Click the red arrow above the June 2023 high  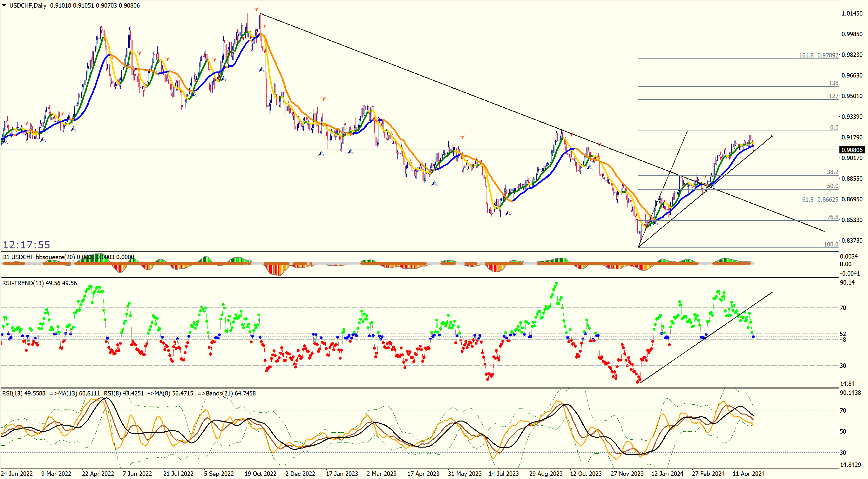462,137
